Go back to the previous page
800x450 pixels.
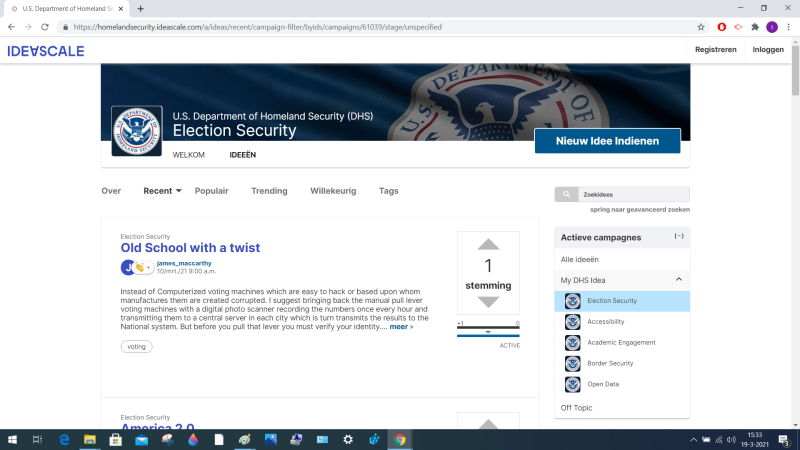pyautogui.click(x=11, y=27)
